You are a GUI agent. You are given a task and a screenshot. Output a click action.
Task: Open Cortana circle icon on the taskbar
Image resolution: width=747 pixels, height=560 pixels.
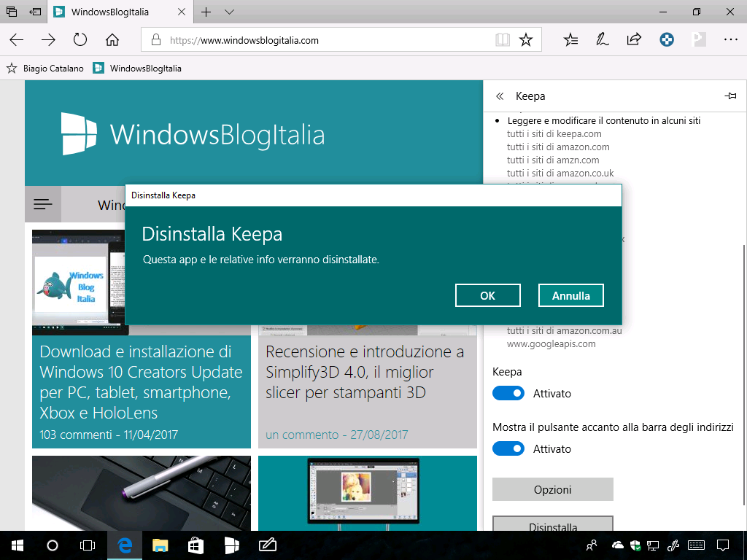coord(53,545)
